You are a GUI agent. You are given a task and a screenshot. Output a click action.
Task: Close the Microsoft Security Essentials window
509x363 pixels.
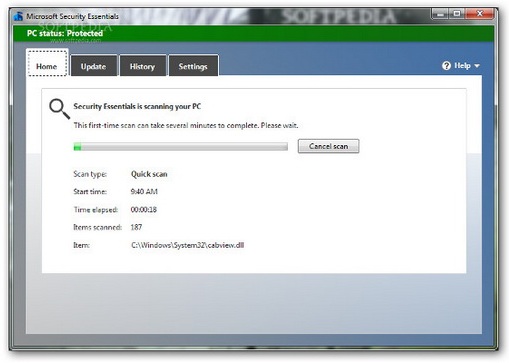click(479, 14)
